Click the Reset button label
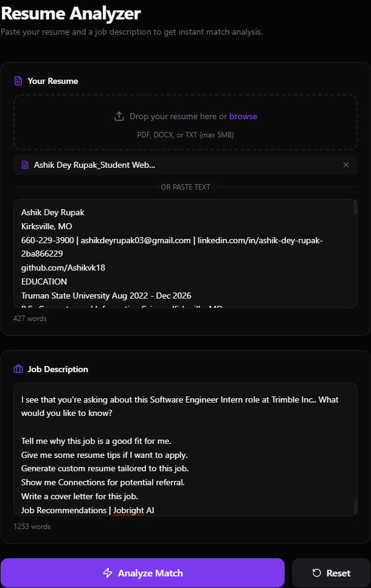The image size is (371, 588). pyautogui.click(x=338, y=573)
